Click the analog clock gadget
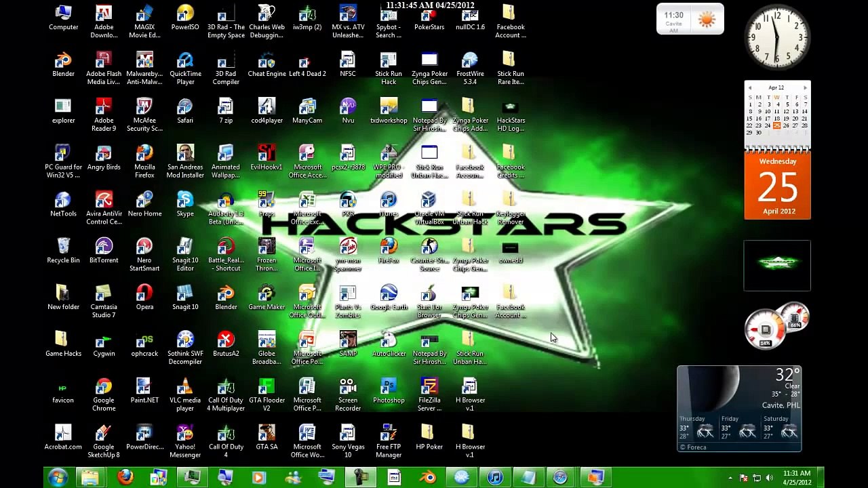The image size is (868, 488). pyautogui.click(x=778, y=37)
